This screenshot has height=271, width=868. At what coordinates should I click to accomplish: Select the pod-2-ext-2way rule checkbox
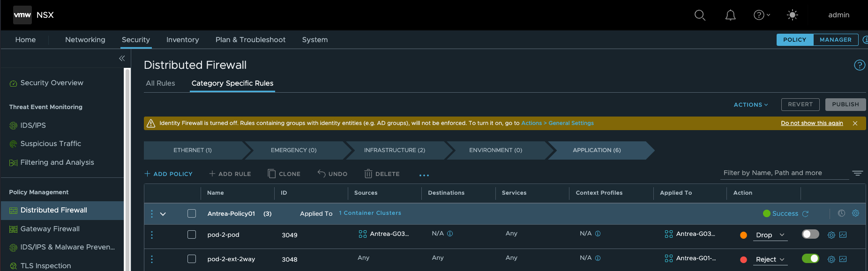pyautogui.click(x=192, y=259)
